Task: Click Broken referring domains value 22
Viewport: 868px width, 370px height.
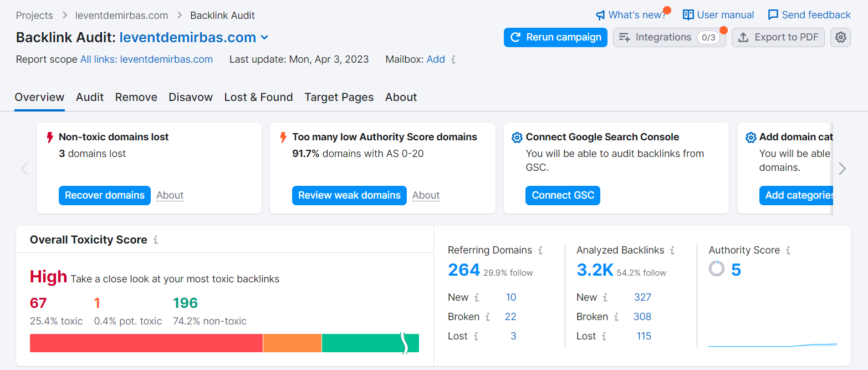Action: coord(510,317)
